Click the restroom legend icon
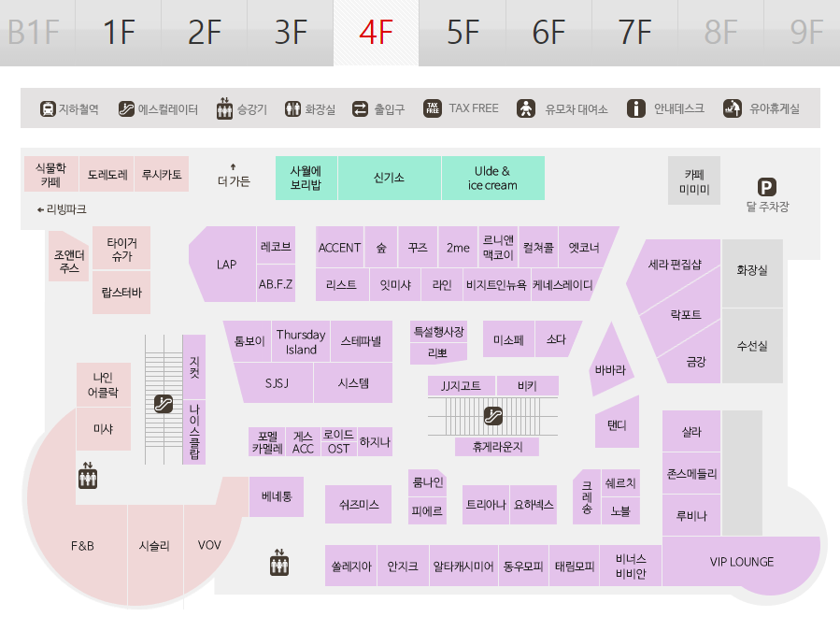 [292, 108]
